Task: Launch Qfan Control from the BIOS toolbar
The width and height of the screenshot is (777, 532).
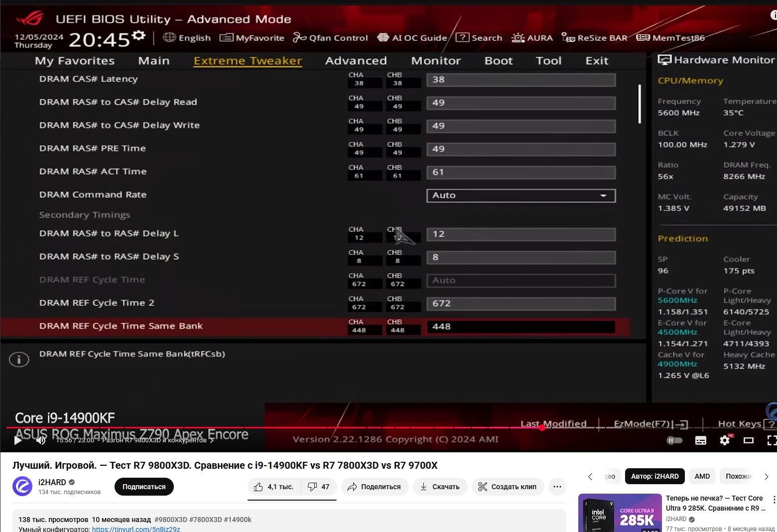Action: (x=330, y=38)
